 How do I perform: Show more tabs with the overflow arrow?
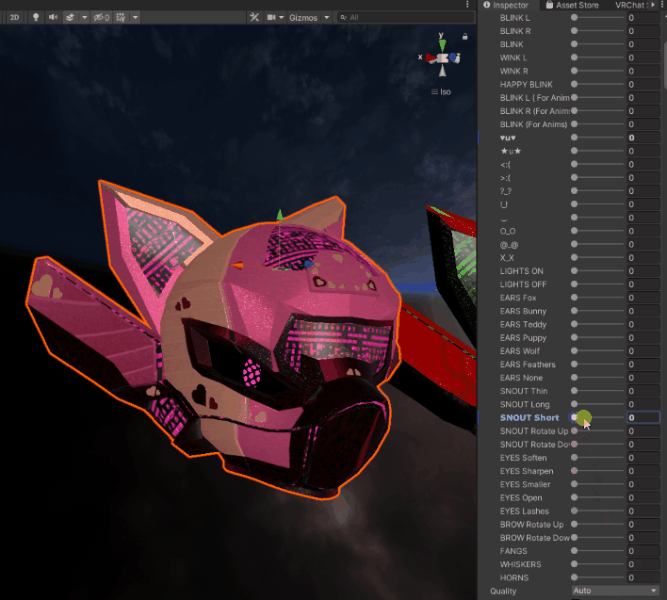[653, 5]
